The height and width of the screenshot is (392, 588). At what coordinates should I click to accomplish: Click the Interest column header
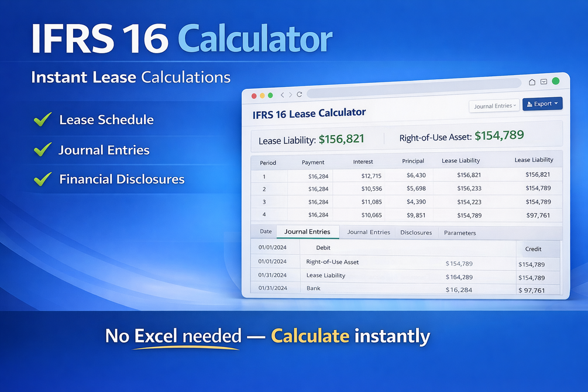tap(363, 161)
